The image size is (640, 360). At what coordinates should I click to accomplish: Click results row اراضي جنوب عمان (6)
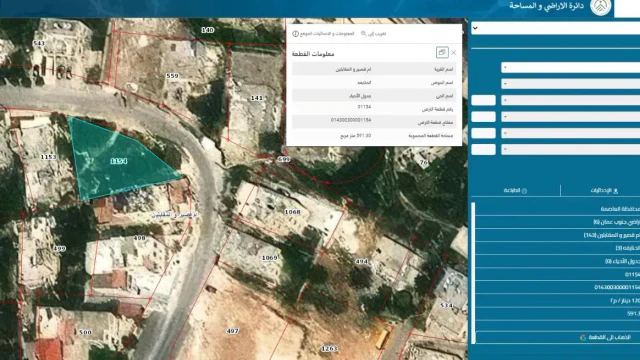coord(558,222)
